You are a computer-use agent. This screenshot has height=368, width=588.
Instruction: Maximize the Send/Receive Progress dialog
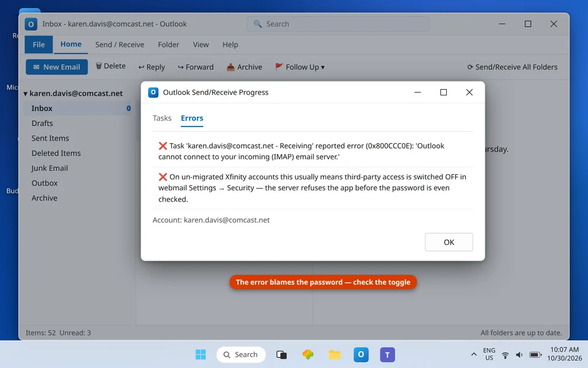tap(443, 93)
